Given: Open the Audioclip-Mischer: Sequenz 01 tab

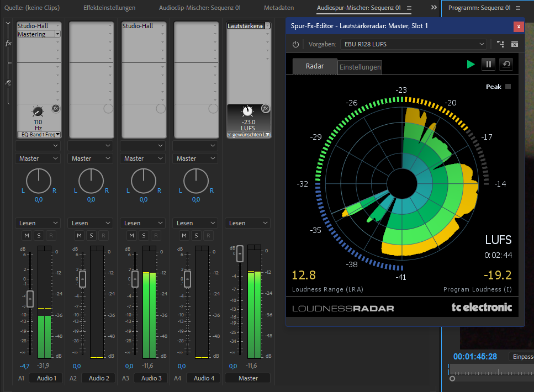Looking at the screenshot, I should tap(199, 8).
